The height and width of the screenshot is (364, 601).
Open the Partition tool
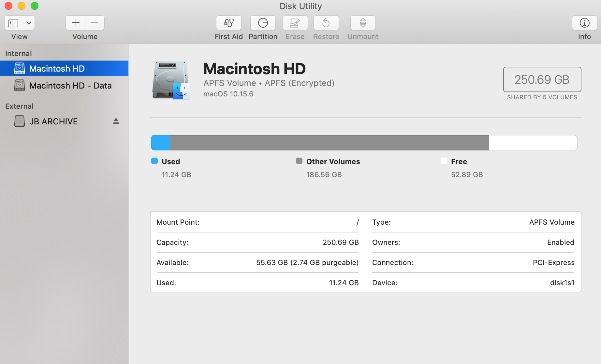pos(263,23)
